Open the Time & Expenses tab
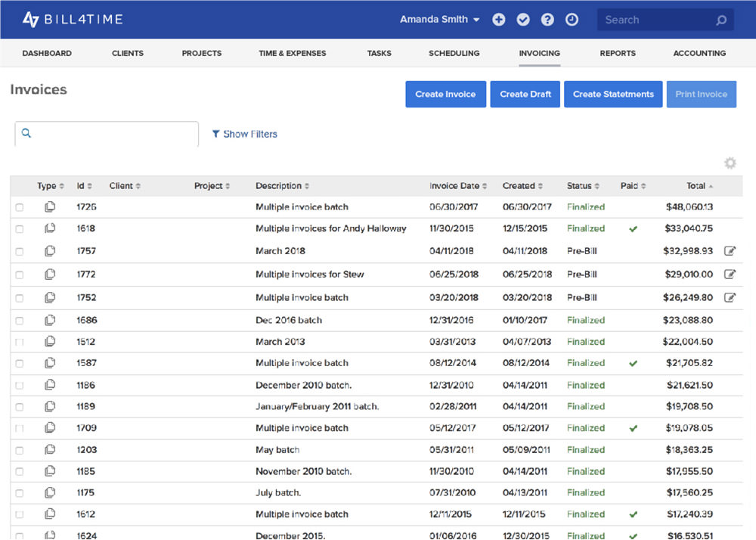This screenshot has height=540, width=756. tap(292, 53)
